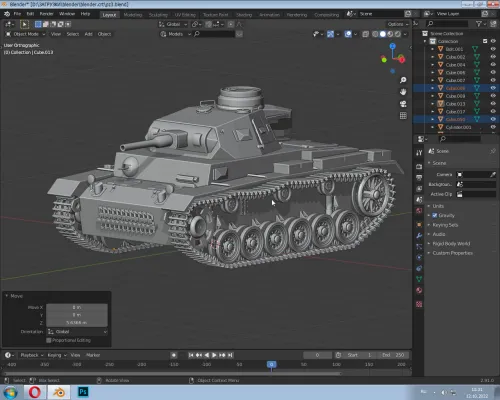Enable the Gravity checkbox
The image size is (500, 400).
point(435,215)
